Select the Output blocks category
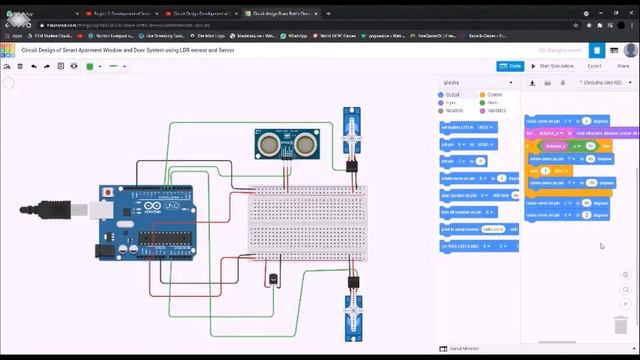Screen dimensions: 640x360 [449, 95]
